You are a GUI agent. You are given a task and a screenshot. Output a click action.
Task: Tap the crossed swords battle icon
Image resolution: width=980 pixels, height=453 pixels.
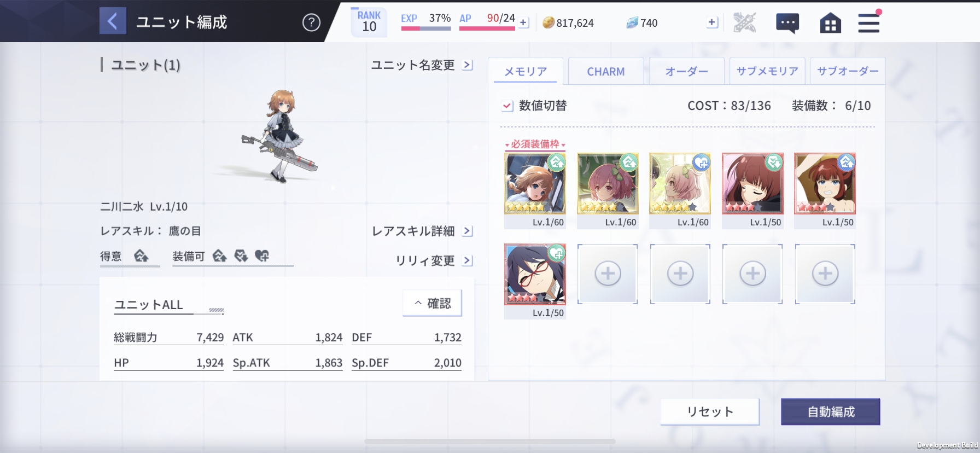(744, 23)
